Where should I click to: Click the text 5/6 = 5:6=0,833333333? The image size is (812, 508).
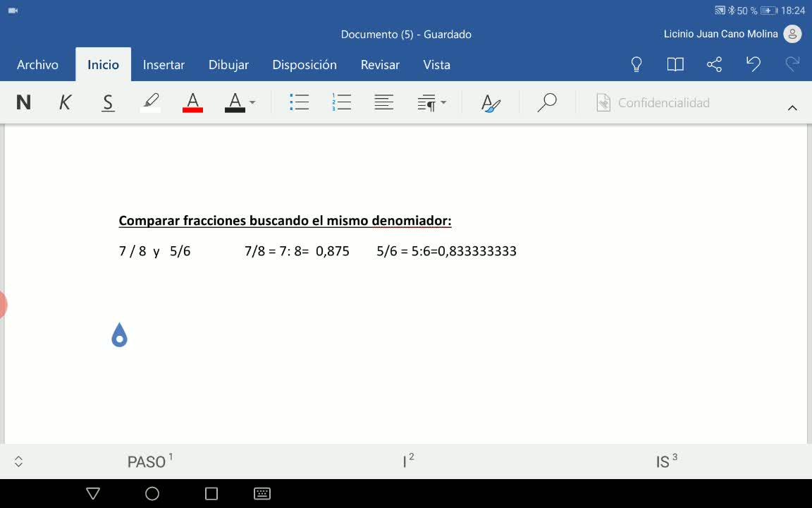[446, 251]
